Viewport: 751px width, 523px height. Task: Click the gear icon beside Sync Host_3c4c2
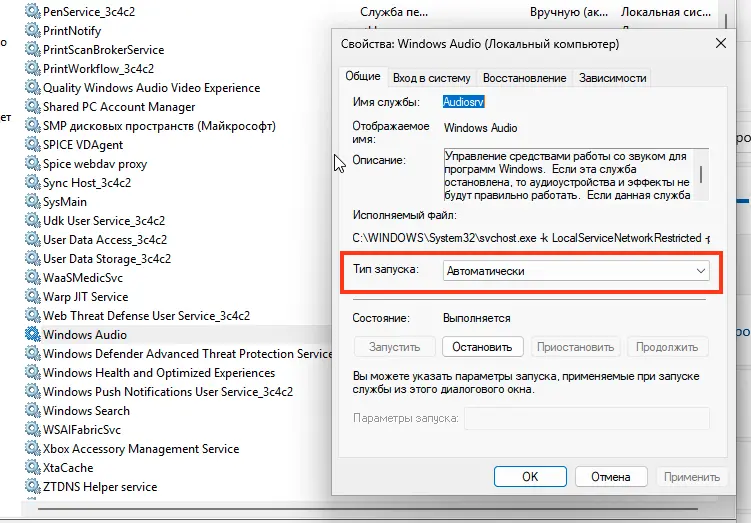coord(33,182)
